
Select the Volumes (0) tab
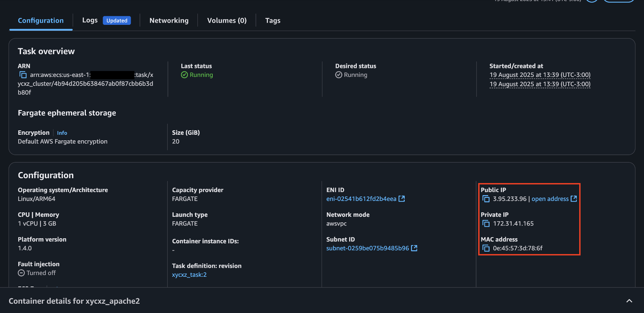(x=227, y=21)
